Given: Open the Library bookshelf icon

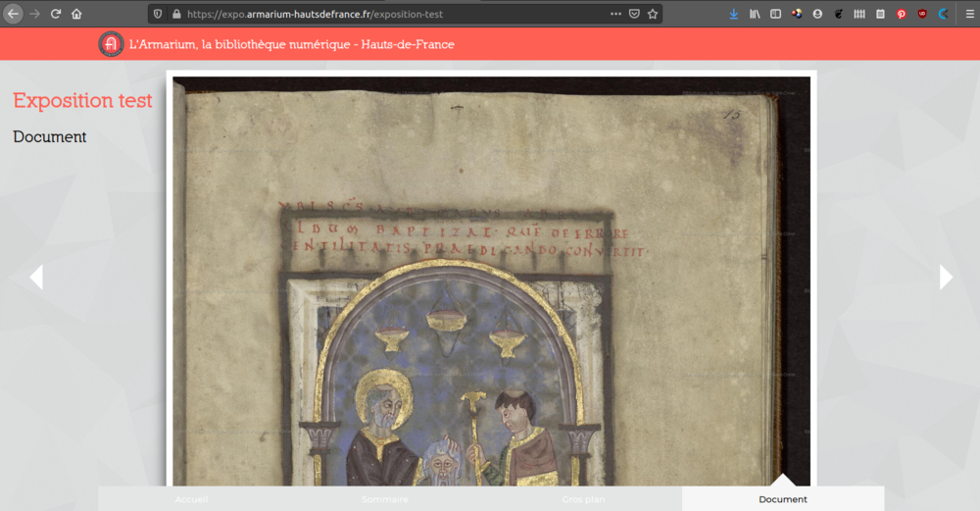Looking at the screenshot, I should 755,14.
